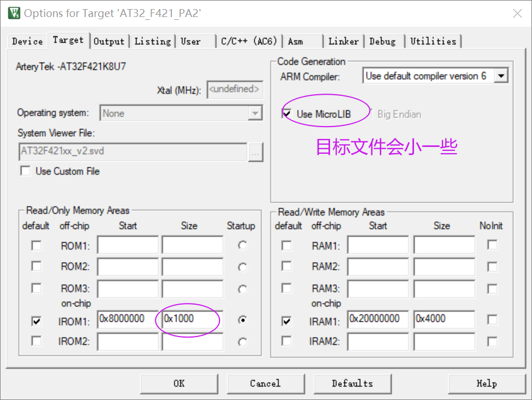The width and height of the screenshot is (532, 400).
Task: Open the ARM Compiler version dropdown
Action: (x=501, y=75)
